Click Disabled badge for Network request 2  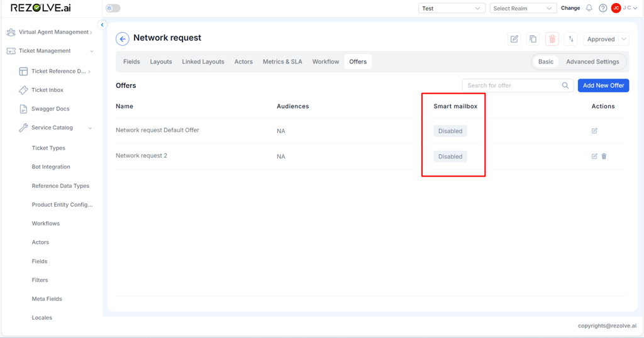(x=450, y=156)
